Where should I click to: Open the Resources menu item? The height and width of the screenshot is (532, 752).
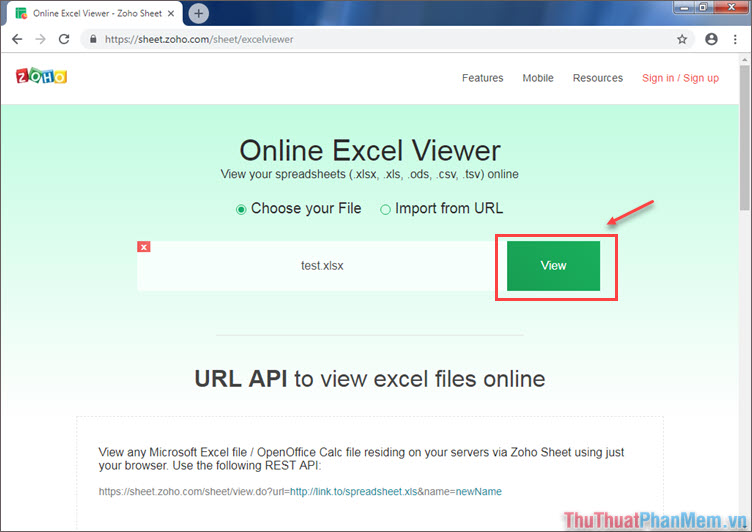click(598, 78)
